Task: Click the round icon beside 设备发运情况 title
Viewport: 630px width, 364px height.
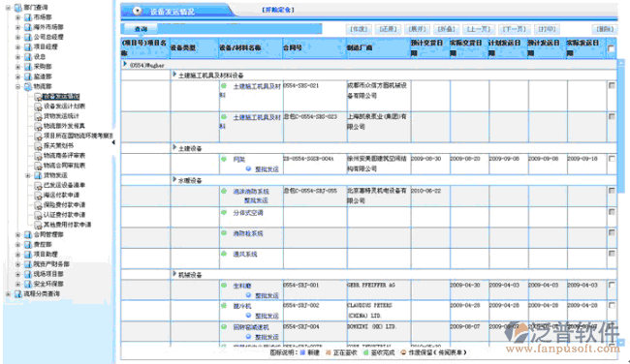Action: pyautogui.click(x=138, y=12)
